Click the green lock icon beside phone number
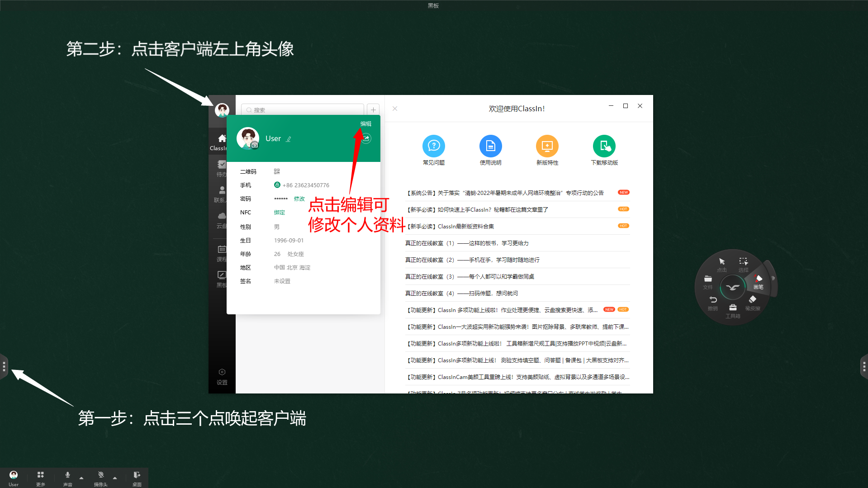The width and height of the screenshot is (868, 488). click(277, 185)
